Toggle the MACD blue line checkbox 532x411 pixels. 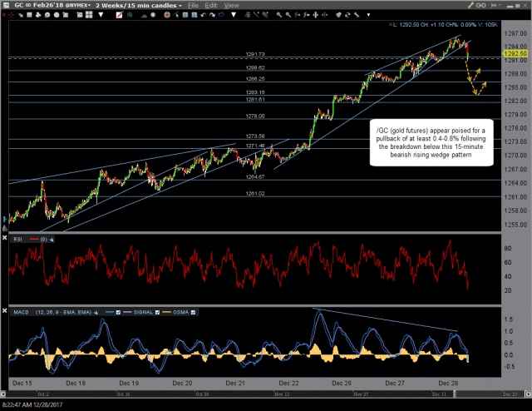click(x=118, y=313)
